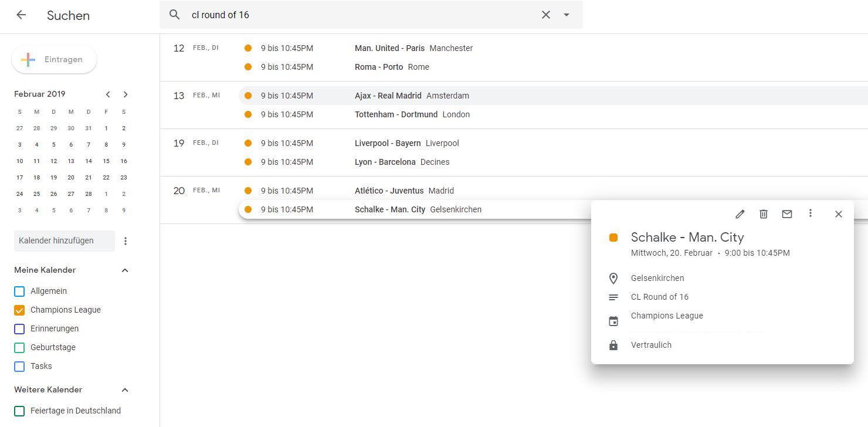Image resolution: width=868 pixels, height=427 pixels.
Task: Click the Kalender hinzufügen field
Action: pos(65,240)
